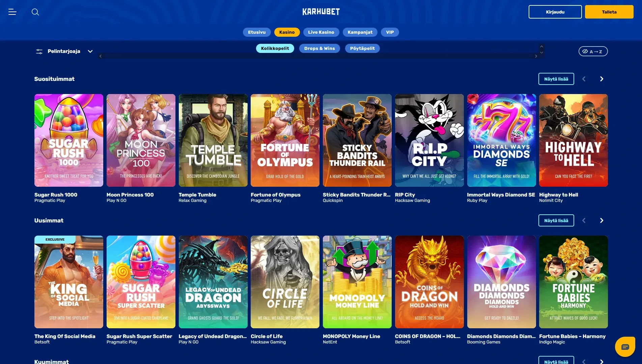Screen dimensions: 642x364
Task: Click the Pelintarjoaja filter sliders icon
Action: click(x=39, y=51)
